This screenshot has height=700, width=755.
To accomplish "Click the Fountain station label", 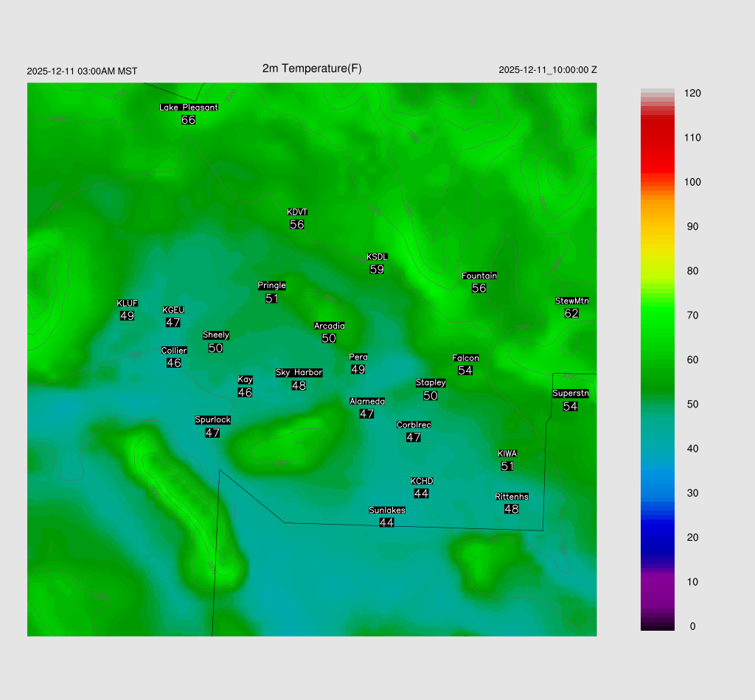I will click(x=479, y=276).
